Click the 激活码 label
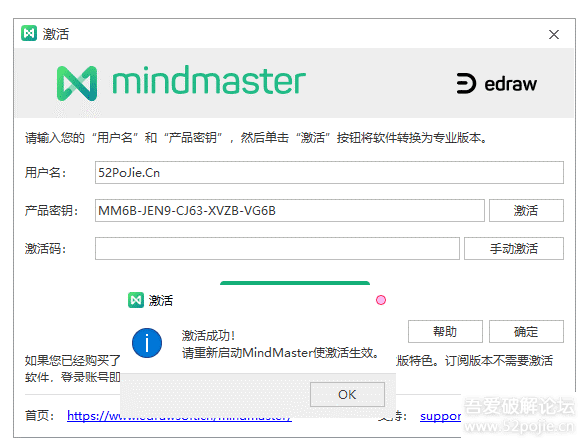Screen dimensions: 584x443 (45, 249)
